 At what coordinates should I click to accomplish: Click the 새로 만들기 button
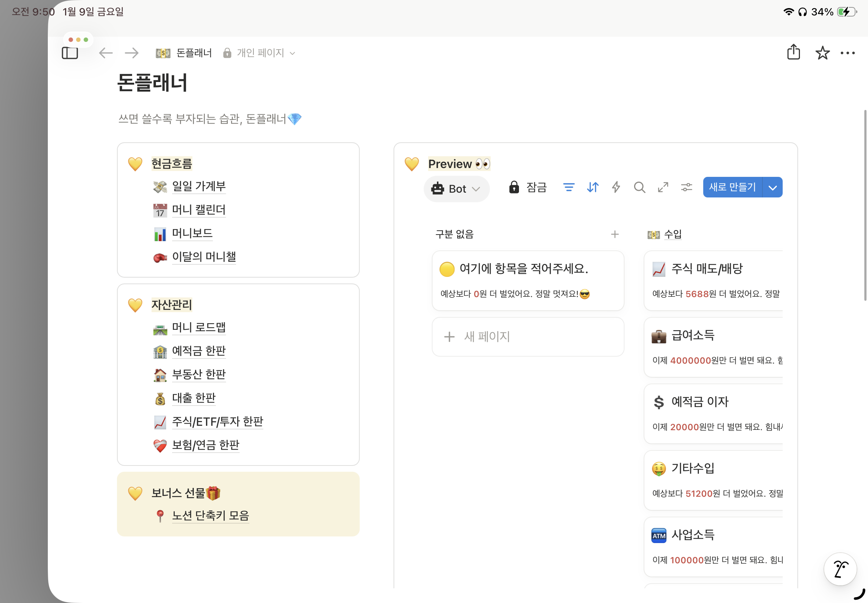click(x=732, y=187)
